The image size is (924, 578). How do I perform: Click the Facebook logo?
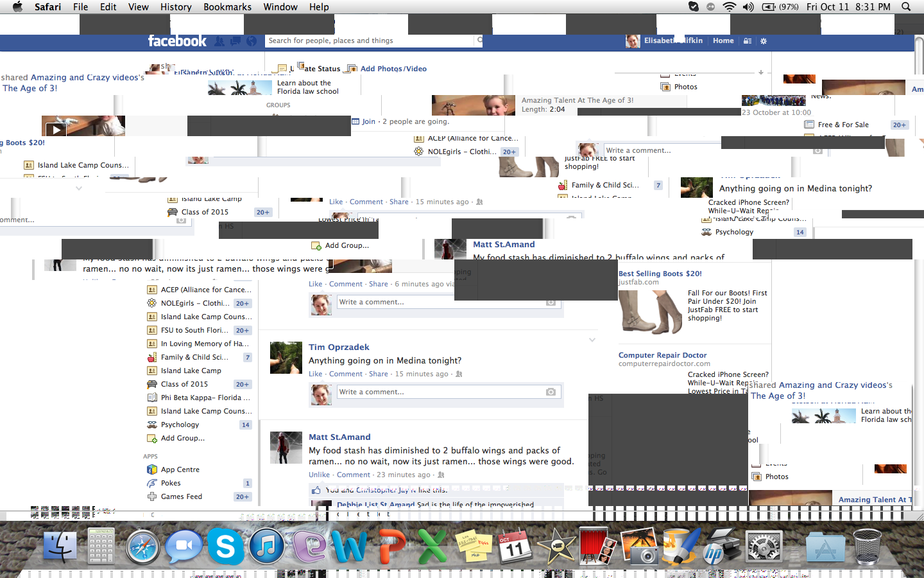pos(177,41)
